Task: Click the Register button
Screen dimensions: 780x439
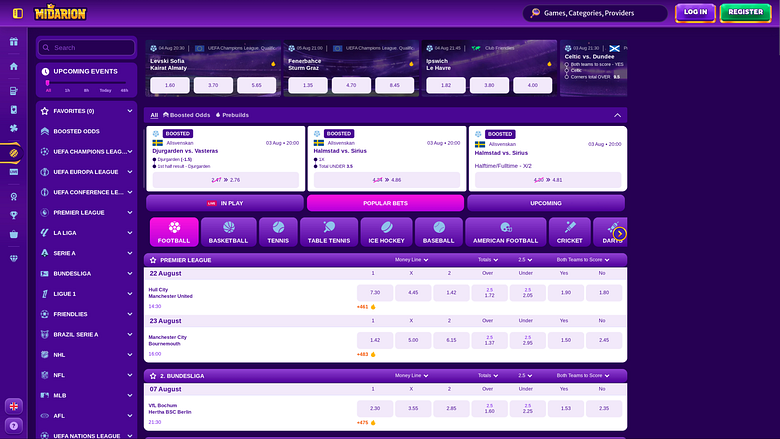Action: pyautogui.click(x=745, y=12)
